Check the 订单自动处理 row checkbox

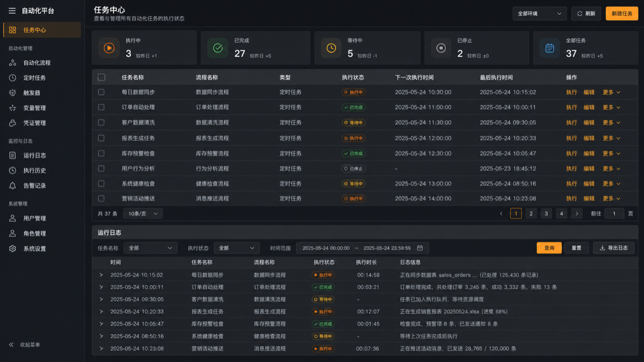point(101,107)
